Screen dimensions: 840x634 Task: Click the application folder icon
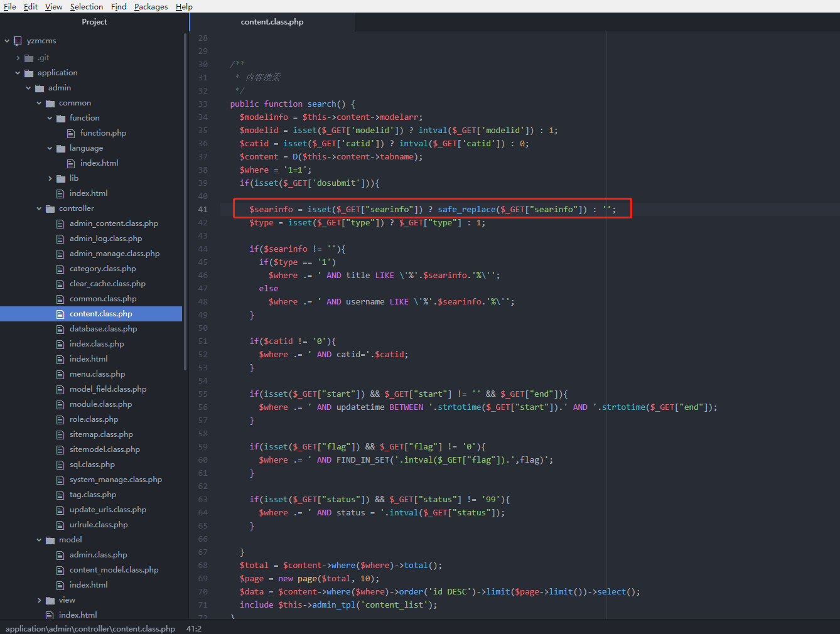click(29, 73)
